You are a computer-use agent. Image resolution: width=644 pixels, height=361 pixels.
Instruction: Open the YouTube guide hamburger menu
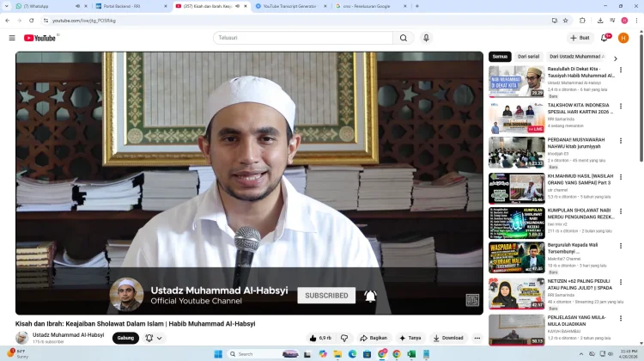12,38
